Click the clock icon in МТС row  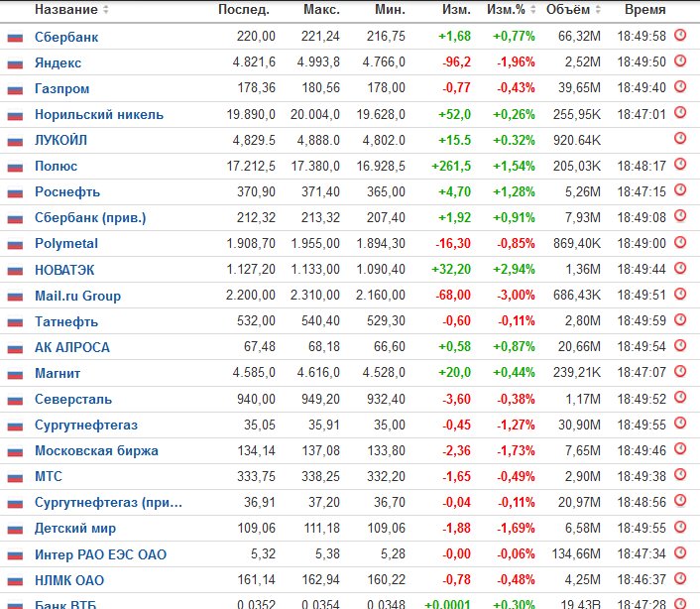[680, 475]
